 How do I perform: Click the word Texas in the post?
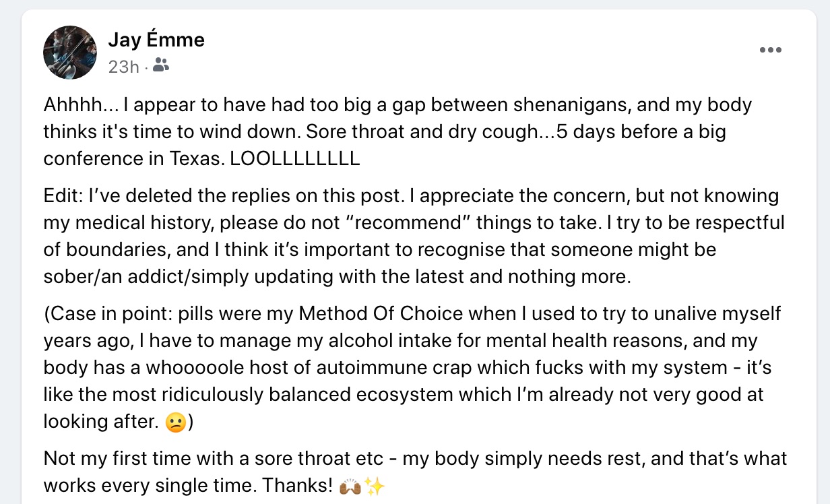pos(197,158)
